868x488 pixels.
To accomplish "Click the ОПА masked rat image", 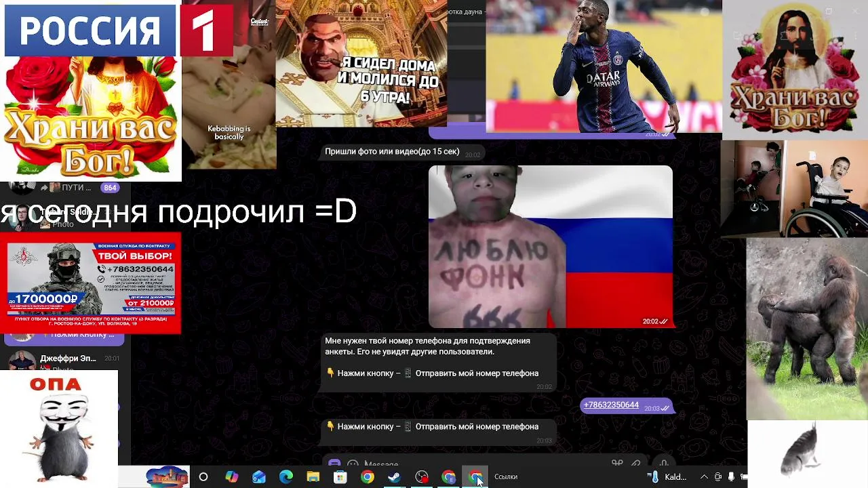I will coord(59,429).
